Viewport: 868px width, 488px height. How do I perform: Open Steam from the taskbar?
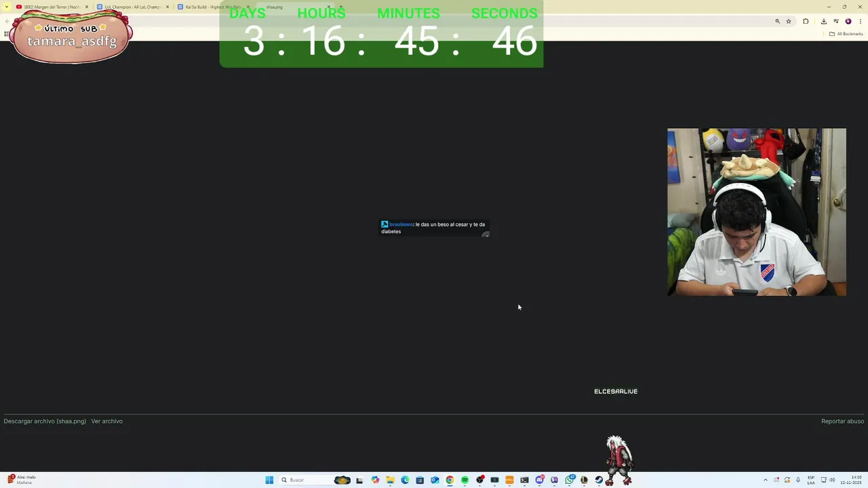pos(599,480)
